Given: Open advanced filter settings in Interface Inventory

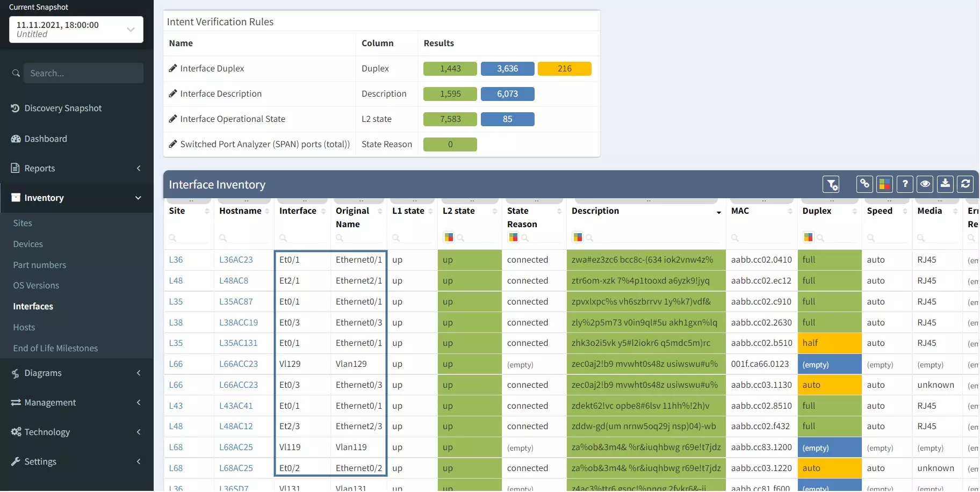Looking at the screenshot, I should (831, 185).
